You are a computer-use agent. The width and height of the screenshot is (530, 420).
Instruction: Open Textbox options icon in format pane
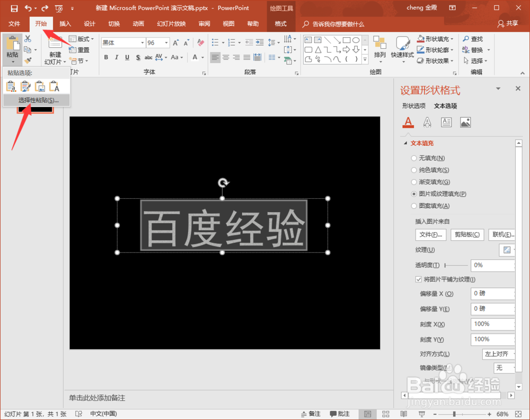tap(446, 122)
